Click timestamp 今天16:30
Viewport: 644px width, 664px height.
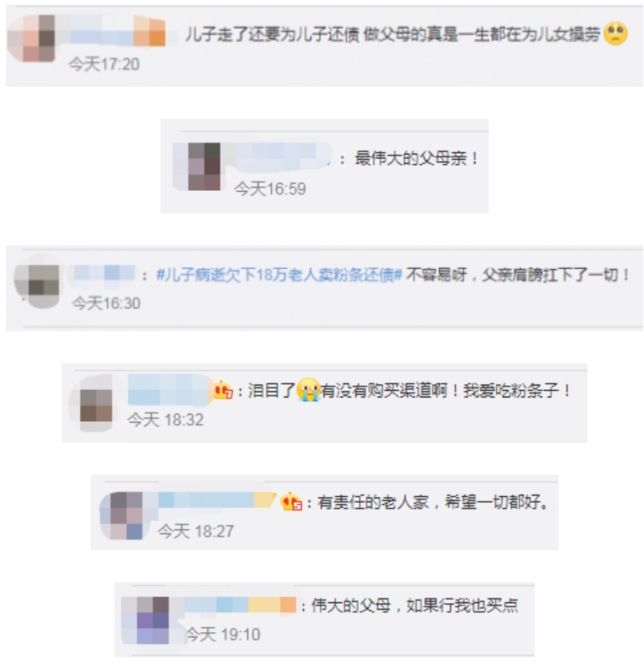pos(106,303)
